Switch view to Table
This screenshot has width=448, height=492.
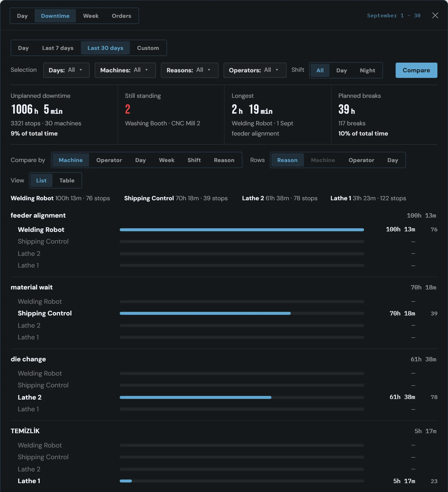pos(67,180)
